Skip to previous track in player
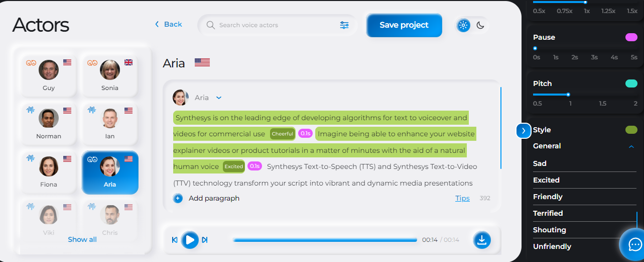 175,240
